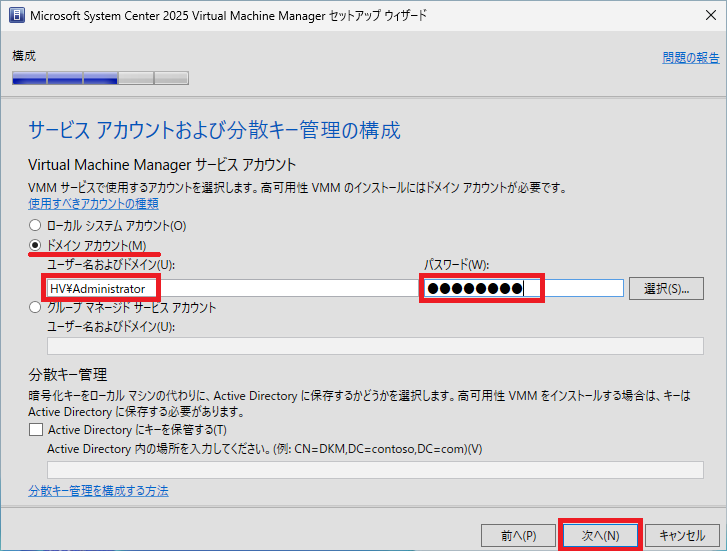This screenshot has height=551, width=727.
Task: Click the 構成 step label
Action: (24, 56)
